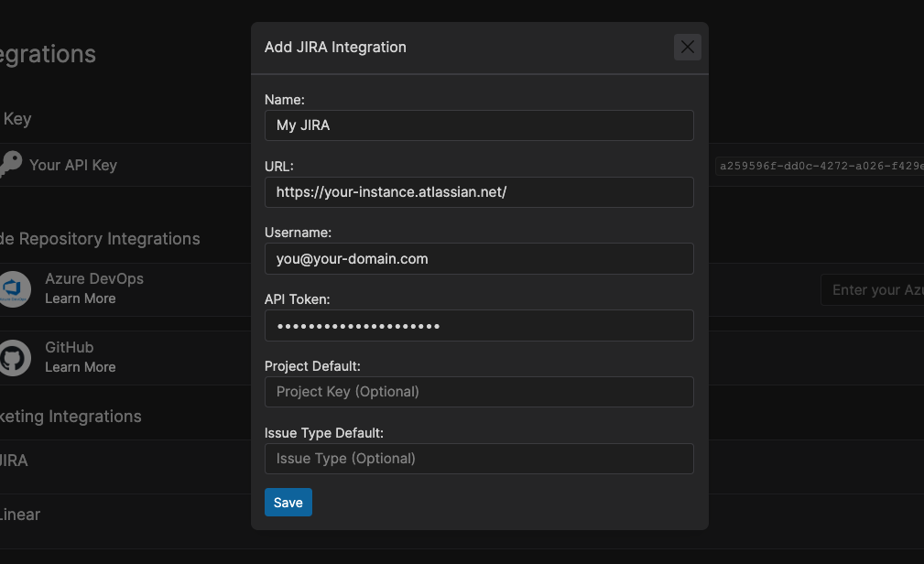This screenshot has height=564, width=924.
Task: Click the masked API Token field
Action: tap(479, 325)
